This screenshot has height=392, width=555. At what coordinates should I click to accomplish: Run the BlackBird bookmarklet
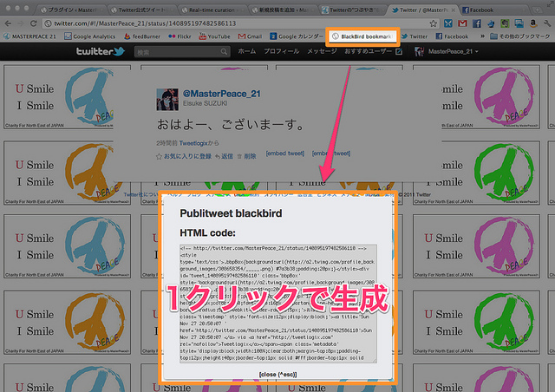[x=362, y=36]
